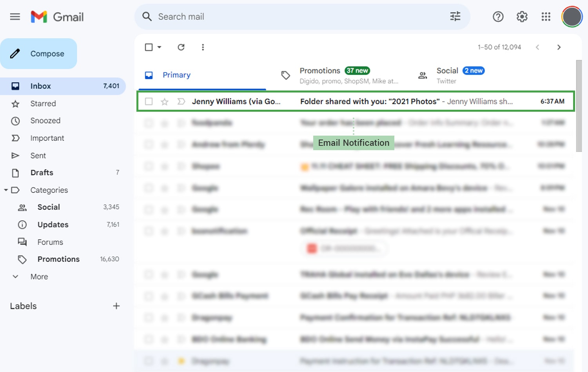Viewport: 588px width, 372px height.
Task: Refresh the inbox with the reload icon
Action: 181,47
